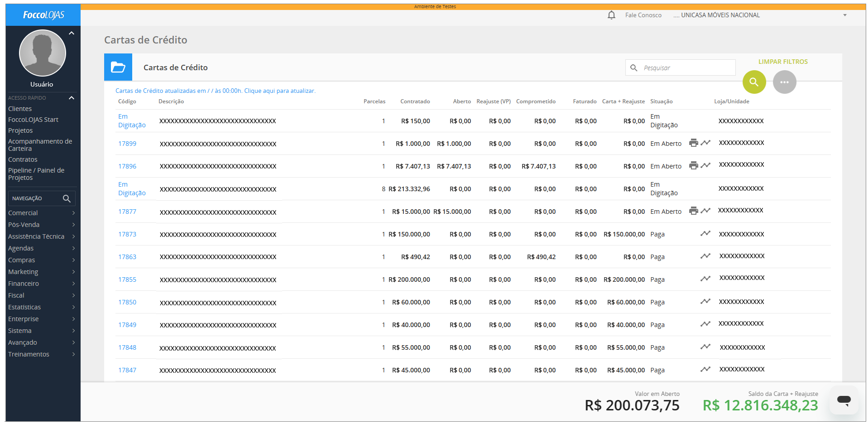This screenshot has width=868, height=424.
Task: Click the notification bell icon
Action: [x=611, y=15]
